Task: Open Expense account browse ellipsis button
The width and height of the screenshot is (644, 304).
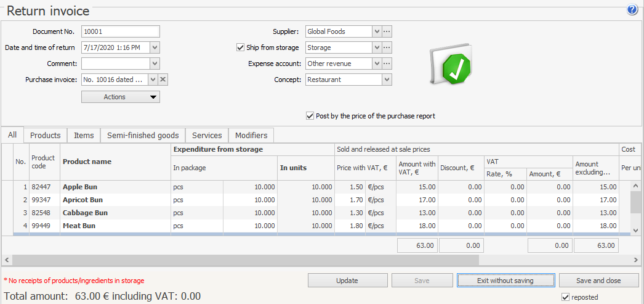Action: click(x=387, y=64)
